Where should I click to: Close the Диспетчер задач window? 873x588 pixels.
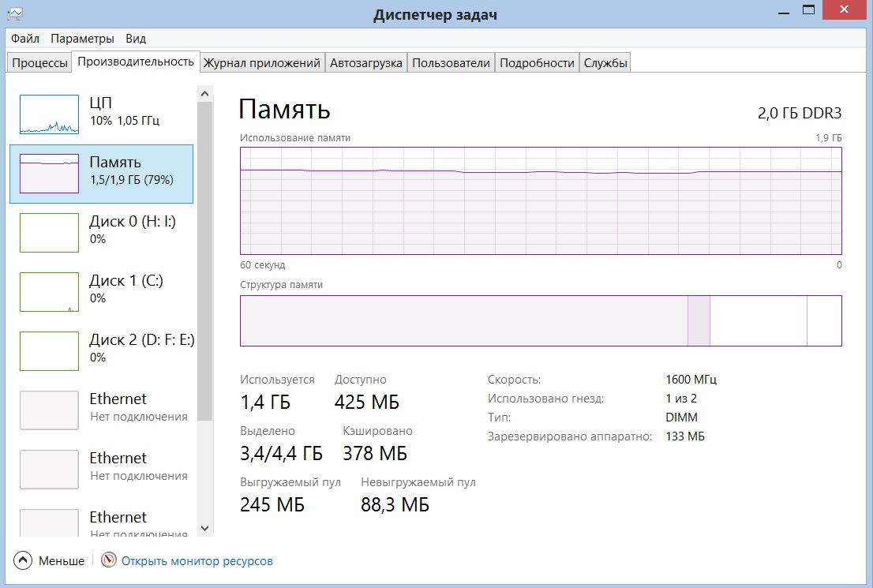[844, 9]
